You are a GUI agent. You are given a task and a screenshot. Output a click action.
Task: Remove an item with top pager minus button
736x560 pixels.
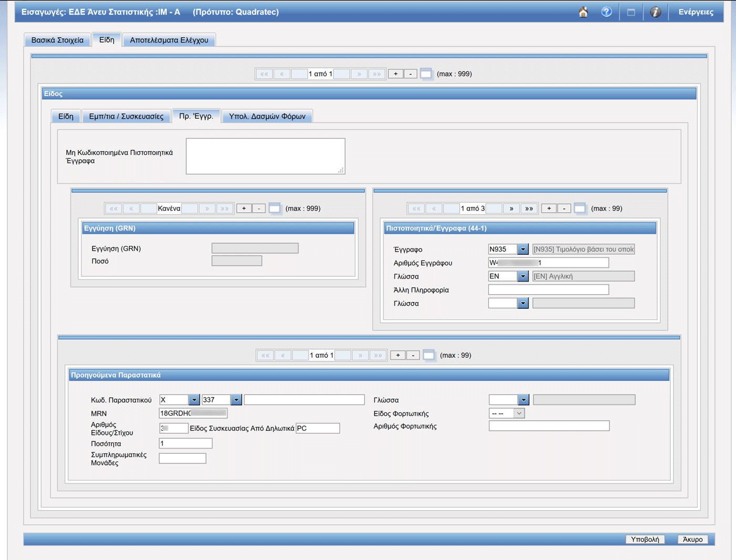pyautogui.click(x=411, y=74)
